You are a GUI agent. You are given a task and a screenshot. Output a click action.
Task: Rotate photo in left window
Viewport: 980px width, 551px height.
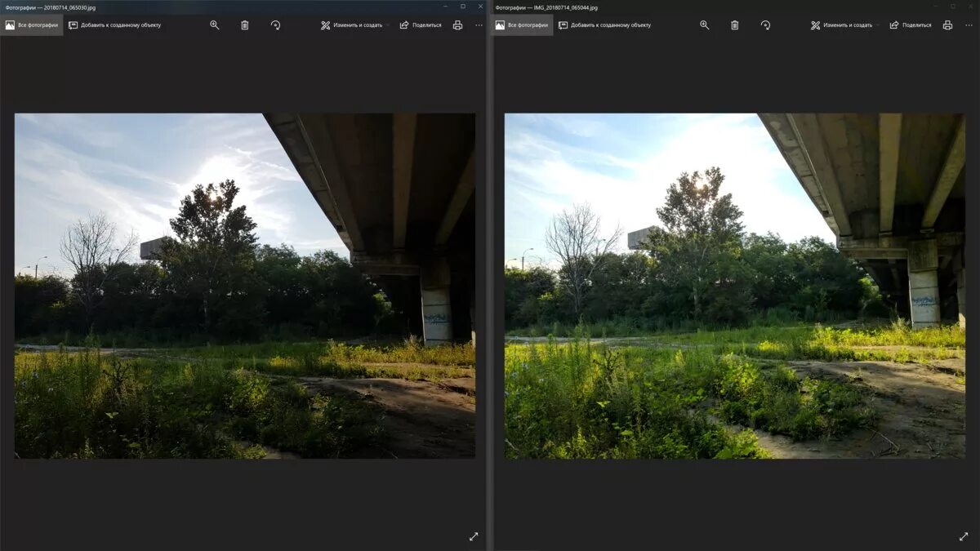coord(275,25)
